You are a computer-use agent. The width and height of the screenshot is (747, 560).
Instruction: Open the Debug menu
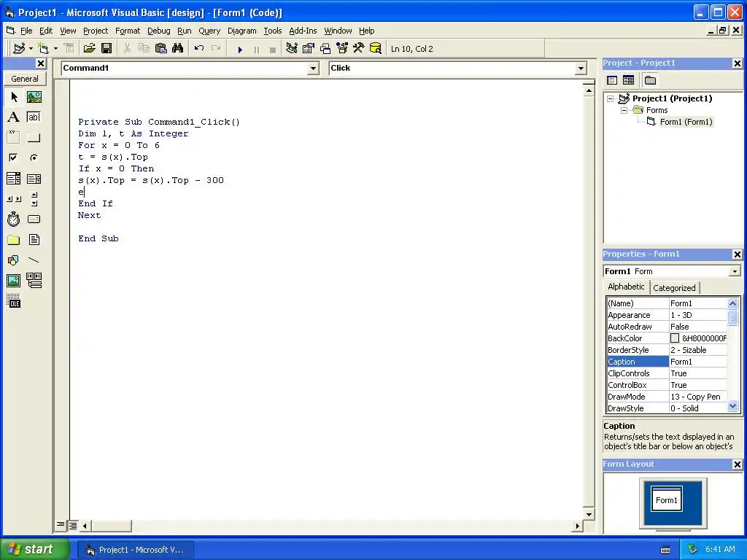coord(158,31)
